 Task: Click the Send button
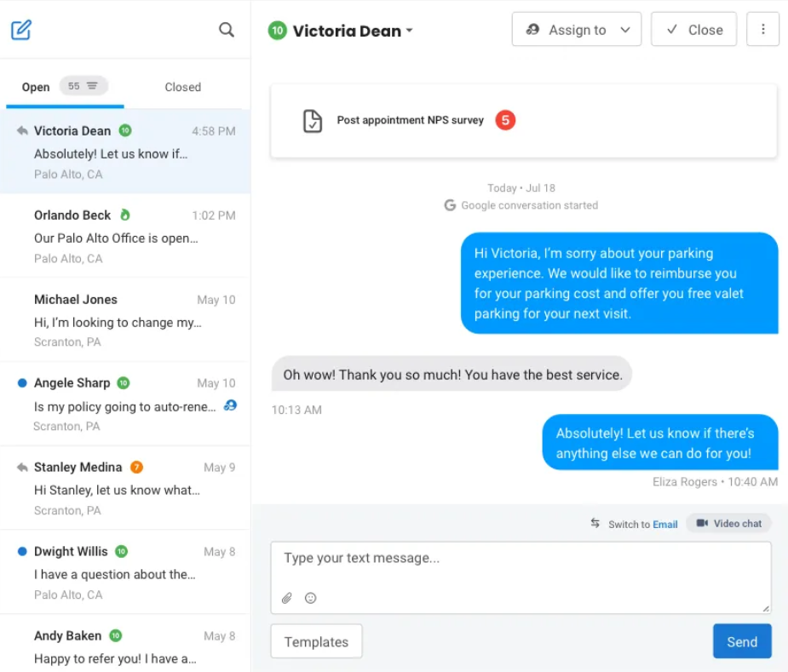[x=741, y=641]
